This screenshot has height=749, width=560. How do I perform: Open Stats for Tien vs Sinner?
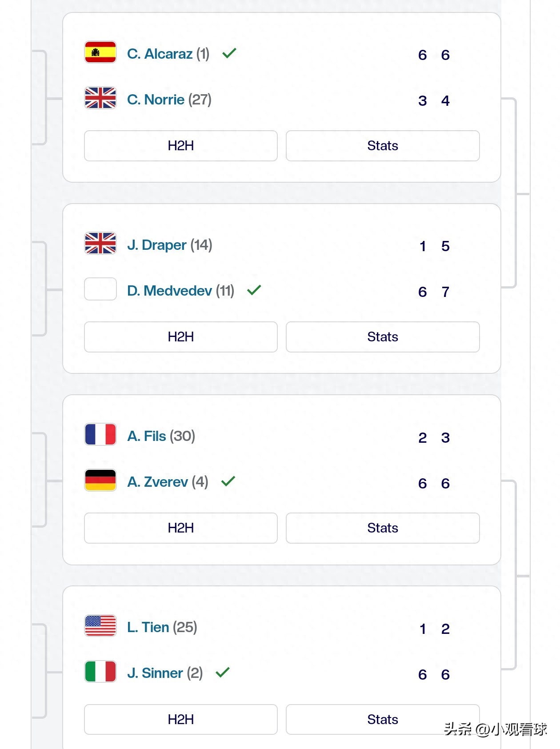tap(383, 719)
